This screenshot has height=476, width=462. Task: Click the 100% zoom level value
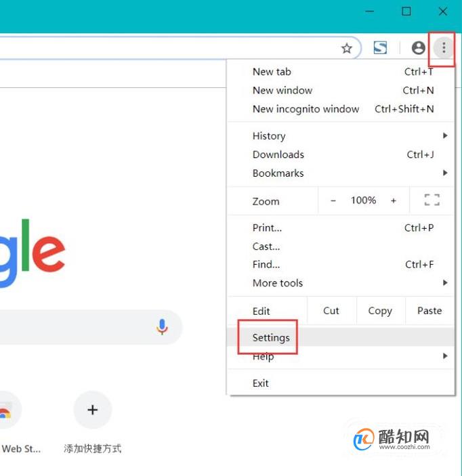364,200
